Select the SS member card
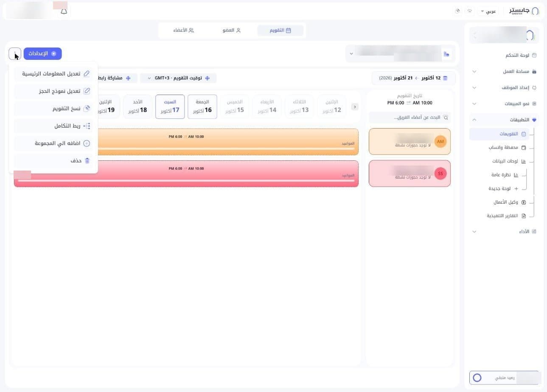 [x=410, y=174]
